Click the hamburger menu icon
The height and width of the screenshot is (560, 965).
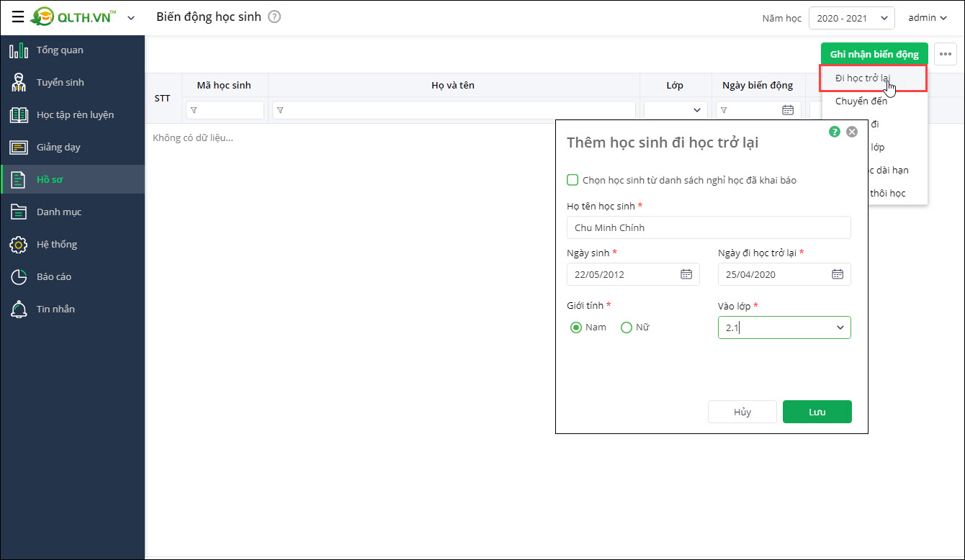click(x=18, y=17)
